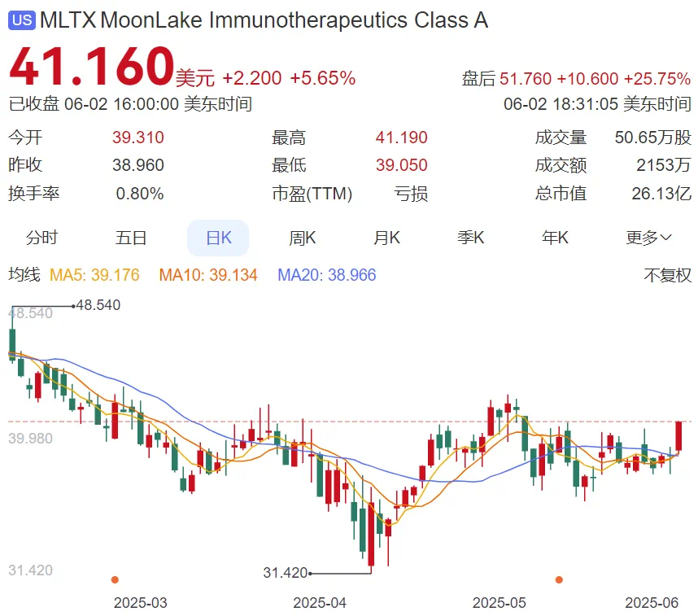Click the 最低 value 39.050
The height and width of the screenshot is (616, 698).
point(402,165)
